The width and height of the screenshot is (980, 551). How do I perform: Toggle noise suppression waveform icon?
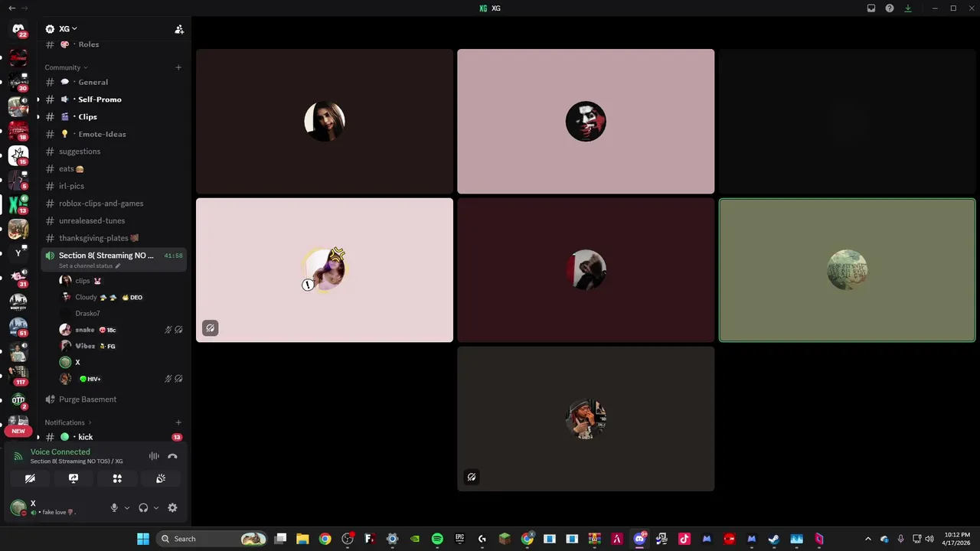pos(154,456)
